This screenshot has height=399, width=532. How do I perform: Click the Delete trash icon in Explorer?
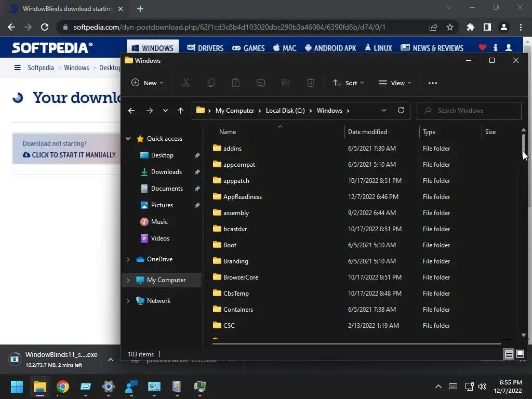(311, 83)
